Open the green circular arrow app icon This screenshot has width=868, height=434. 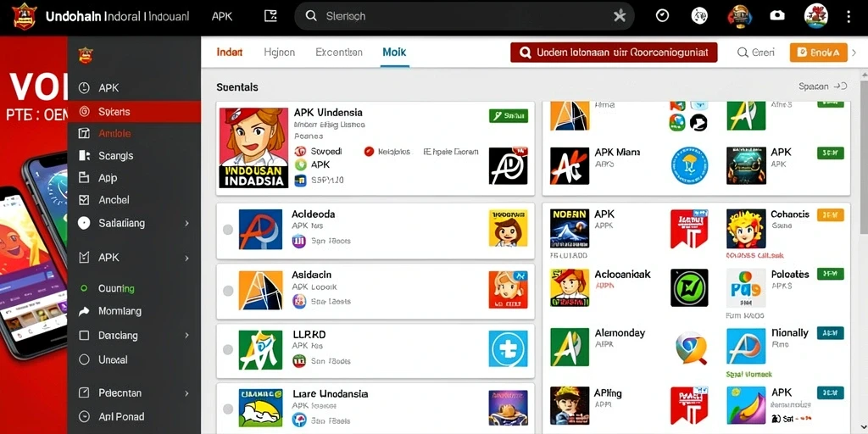(x=689, y=287)
